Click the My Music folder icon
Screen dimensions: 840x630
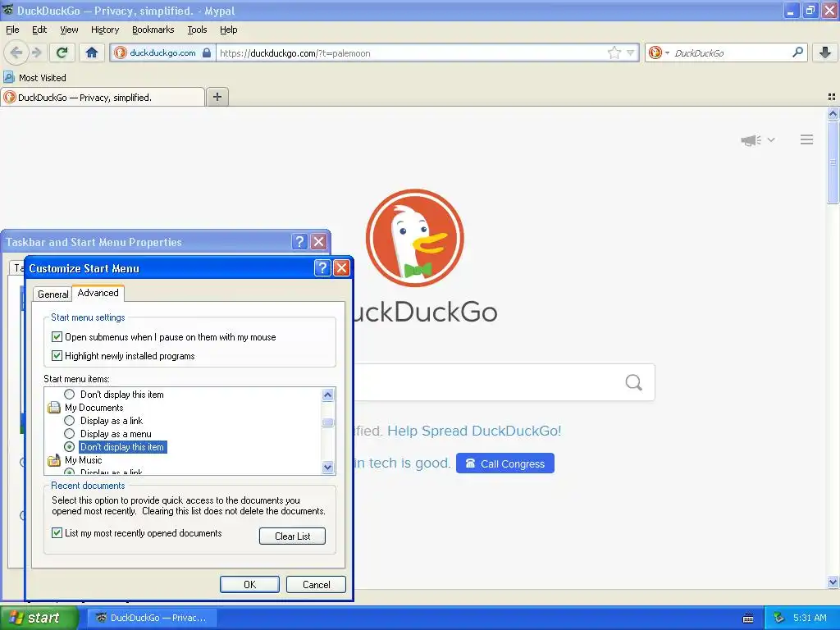[54, 460]
